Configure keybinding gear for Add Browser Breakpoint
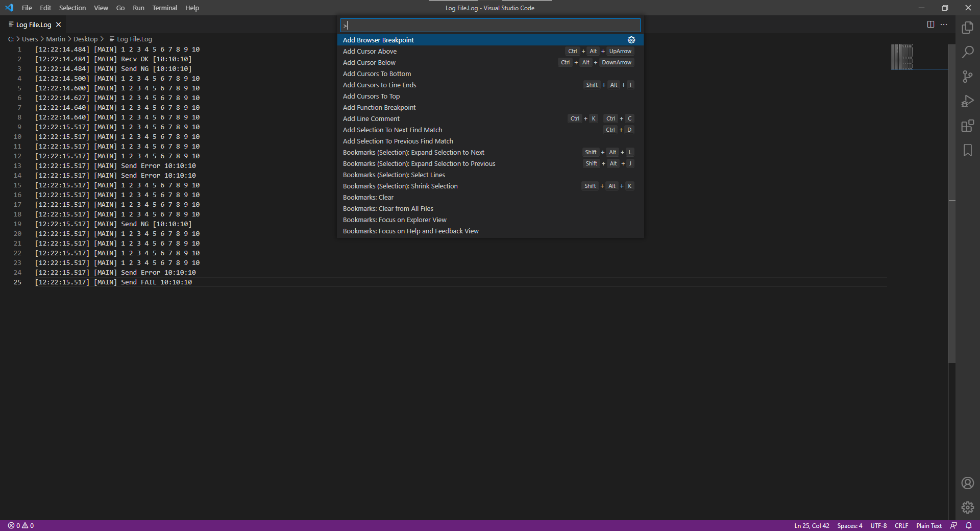 [631, 40]
